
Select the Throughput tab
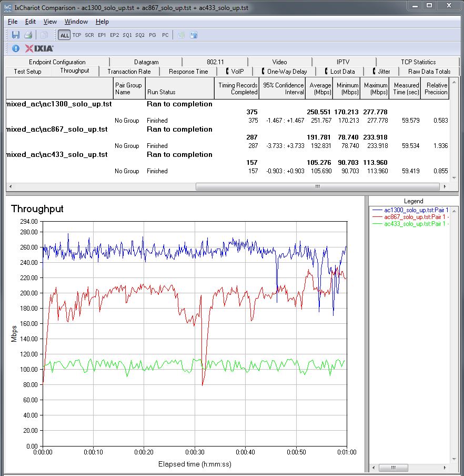75,71
